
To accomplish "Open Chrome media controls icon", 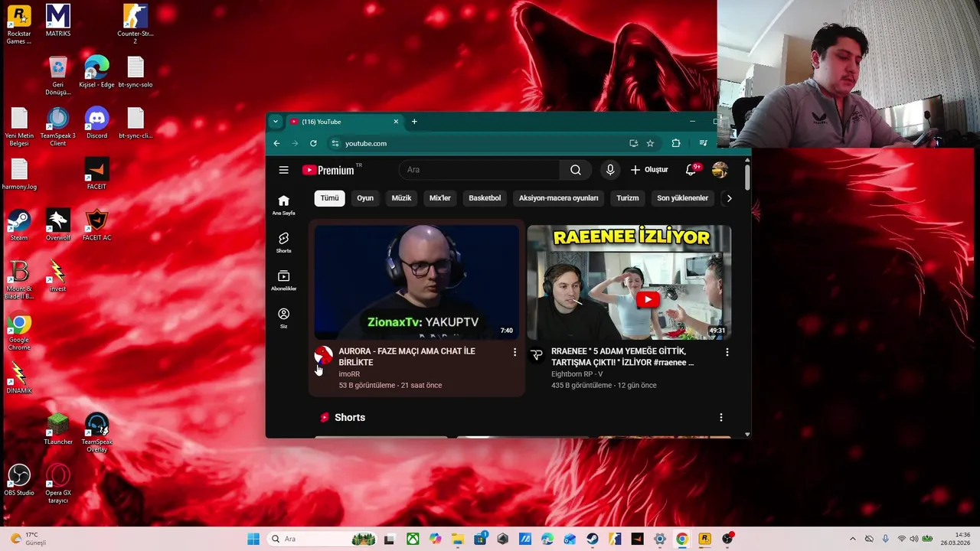I will click(703, 143).
